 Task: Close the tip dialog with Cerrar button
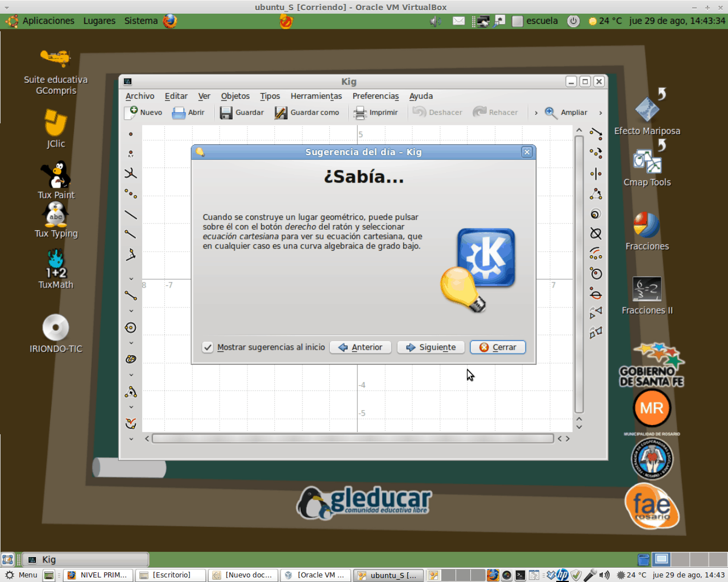(498, 347)
